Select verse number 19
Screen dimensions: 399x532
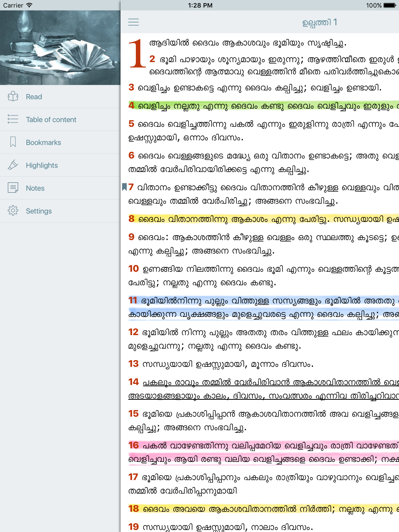coord(134,527)
